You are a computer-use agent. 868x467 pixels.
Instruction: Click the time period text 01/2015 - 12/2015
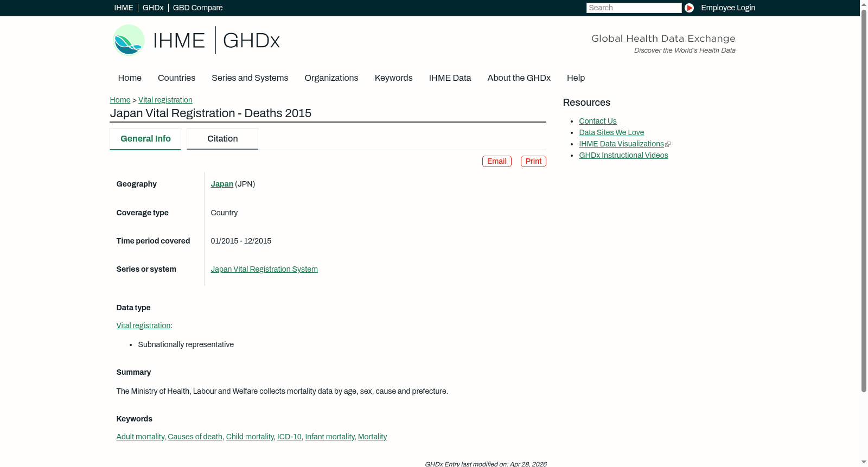pos(241,241)
